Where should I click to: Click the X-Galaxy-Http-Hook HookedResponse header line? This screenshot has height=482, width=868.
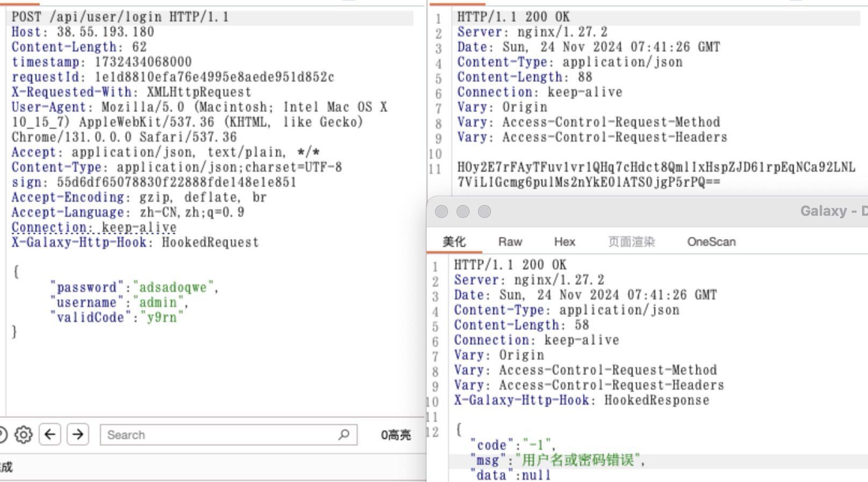pyautogui.click(x=581, y=400)
